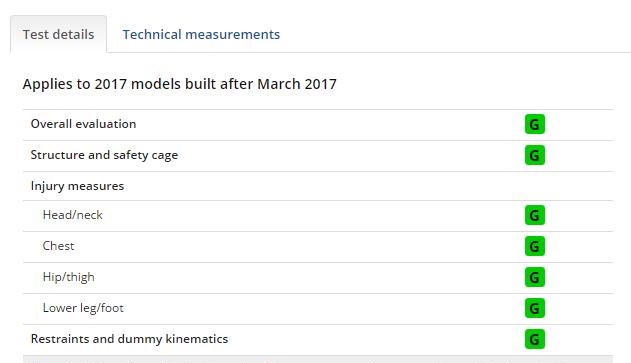Click the Injury measures section heading
The image size is (631, 363).
[x=77, y=186]
